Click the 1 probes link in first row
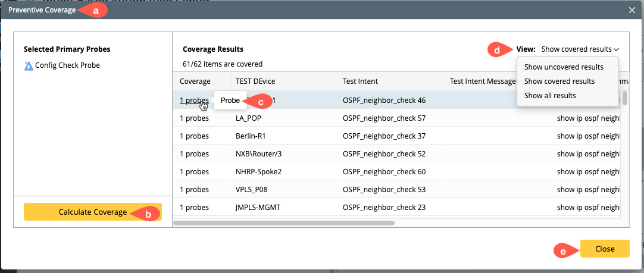This screenshot has height=273, width=644. [x=194, y=101]
